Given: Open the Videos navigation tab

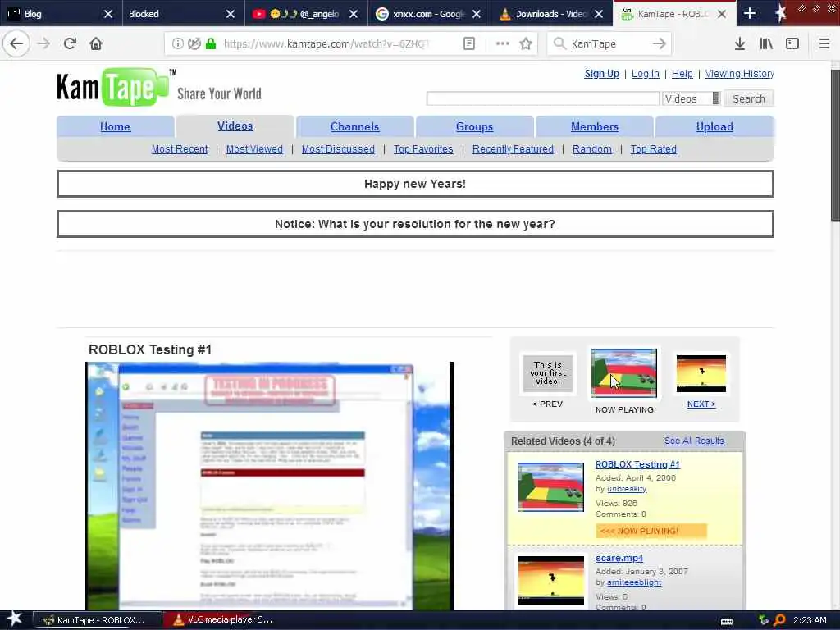Looking at the screenshot, I should 235,126.
